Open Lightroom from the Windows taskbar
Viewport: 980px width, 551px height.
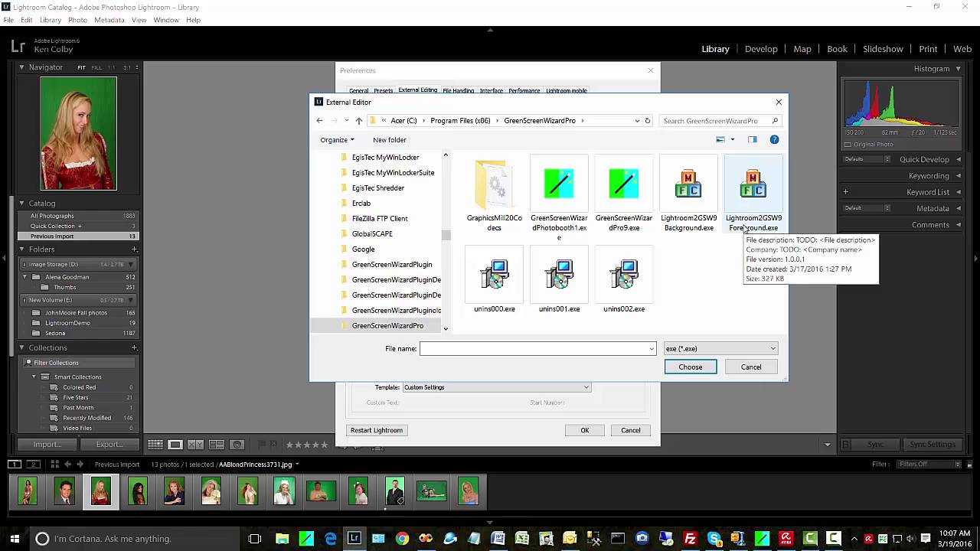click(x=354, y=538)
